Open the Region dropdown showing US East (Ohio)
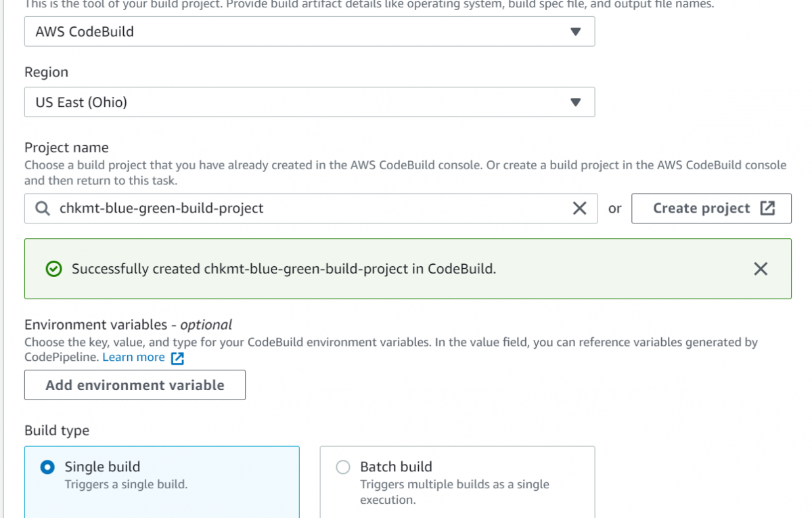 click(x=310, y=102)
